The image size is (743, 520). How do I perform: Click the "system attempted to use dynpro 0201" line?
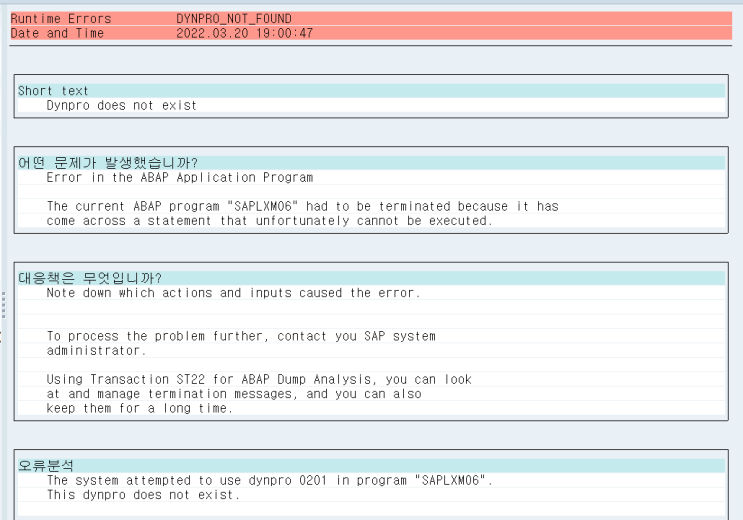coord(270,480)
